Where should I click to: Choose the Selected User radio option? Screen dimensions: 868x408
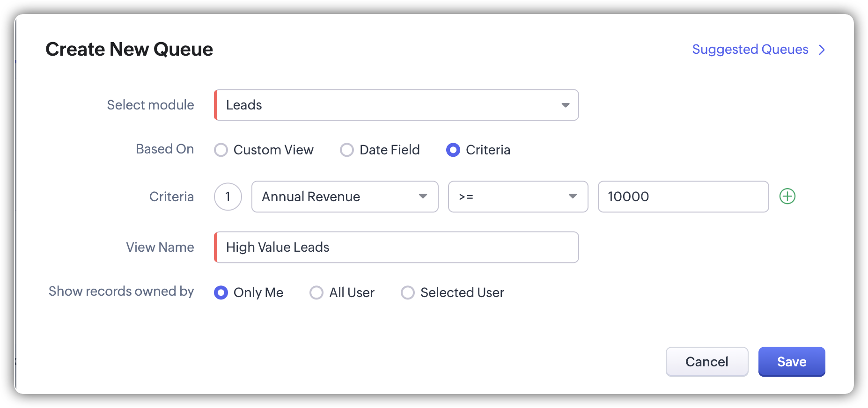point(408,293)
